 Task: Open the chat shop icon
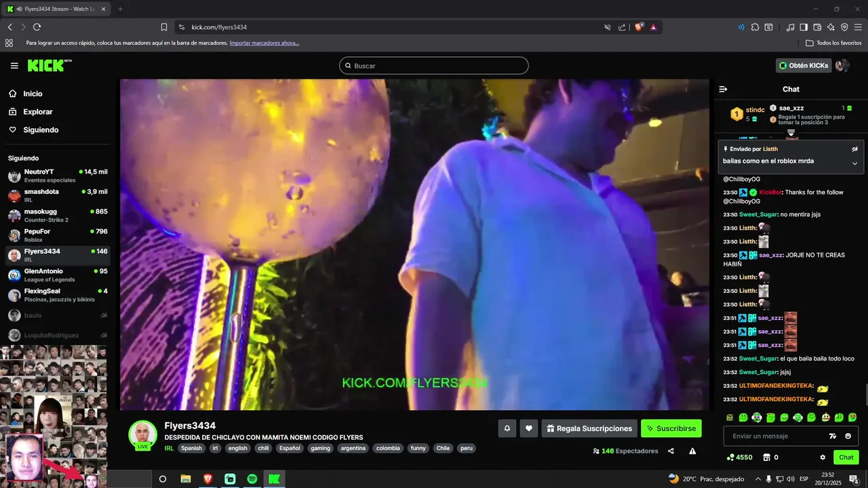tap(767, 457)
